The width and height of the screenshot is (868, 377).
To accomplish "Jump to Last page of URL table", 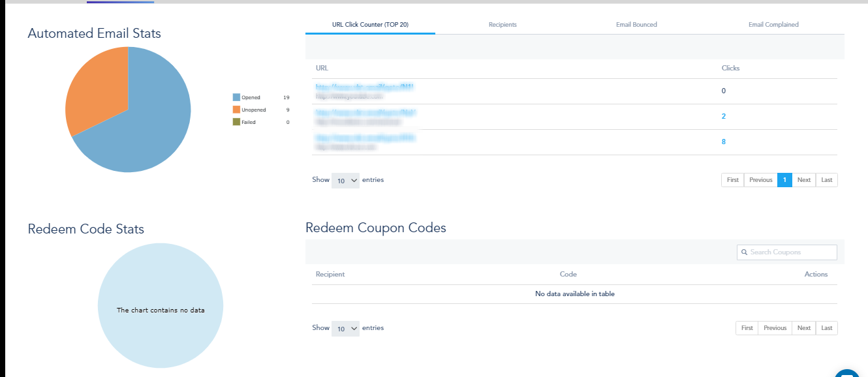I will 827,180.
